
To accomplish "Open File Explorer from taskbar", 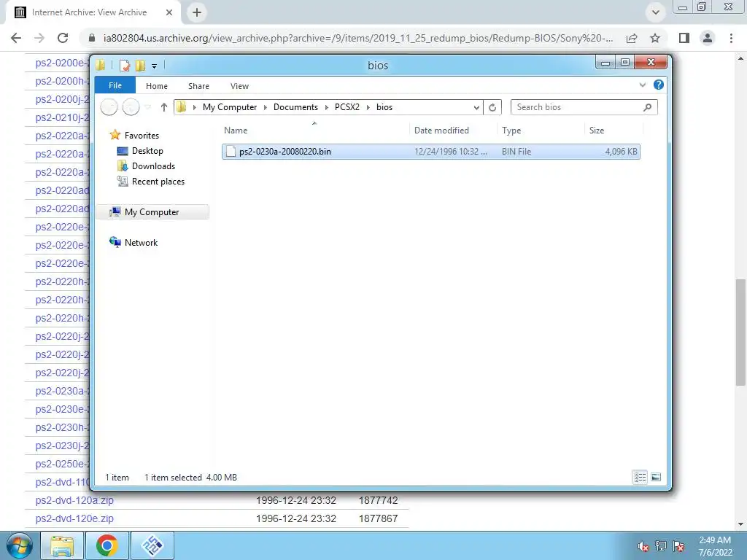I will click(63, 545).
